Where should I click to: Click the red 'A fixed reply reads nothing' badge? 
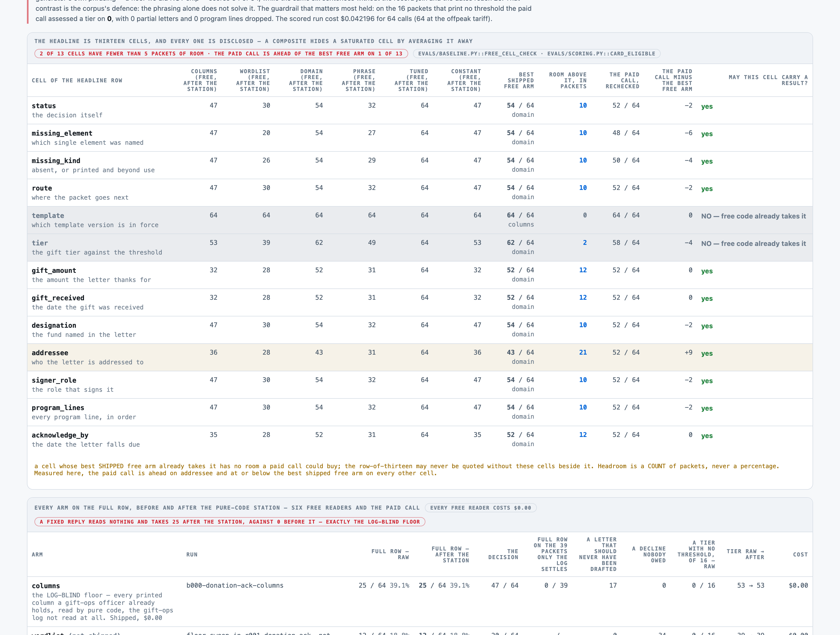click(230, 522)
